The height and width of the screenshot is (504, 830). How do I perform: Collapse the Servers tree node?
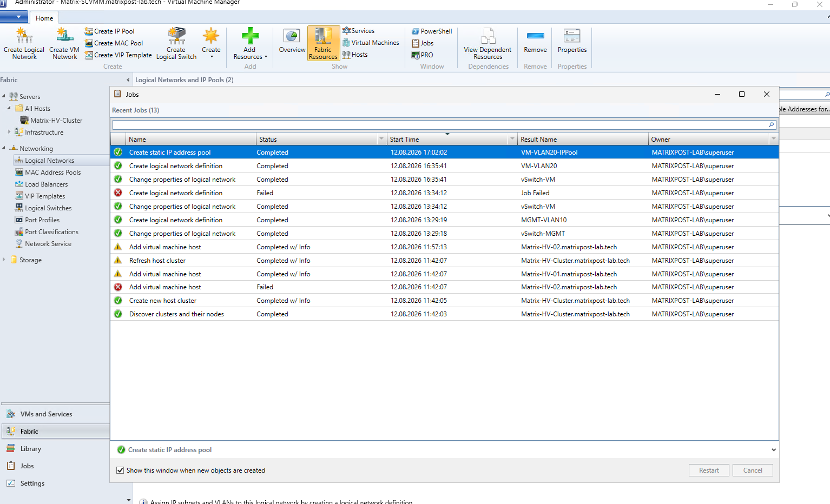(x=4, y=96)
